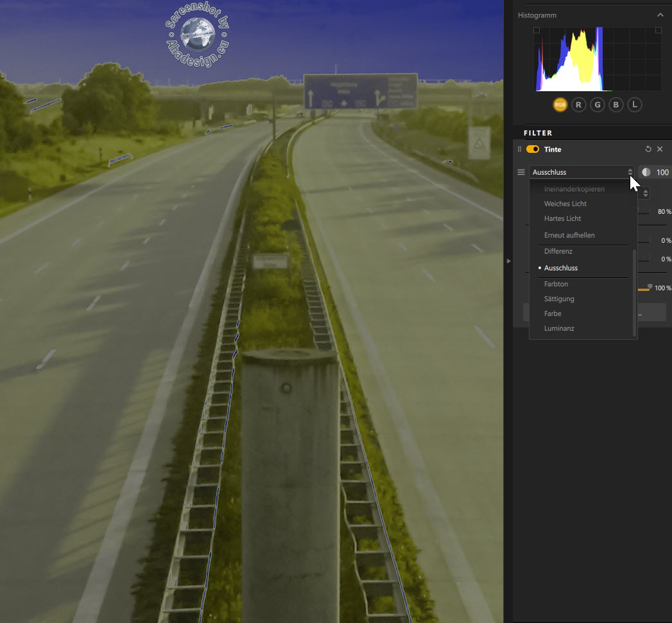Show the red channel histogram

click(578, 105)
